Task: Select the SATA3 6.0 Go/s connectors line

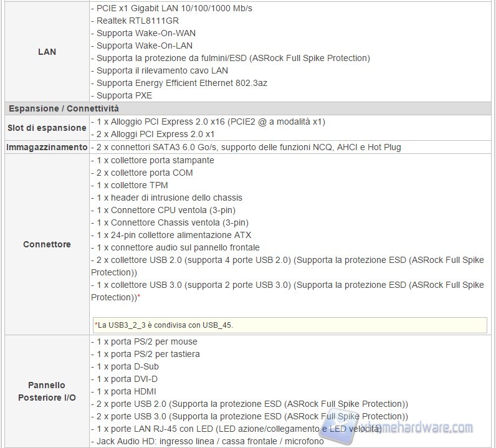Action: point(246,147)
